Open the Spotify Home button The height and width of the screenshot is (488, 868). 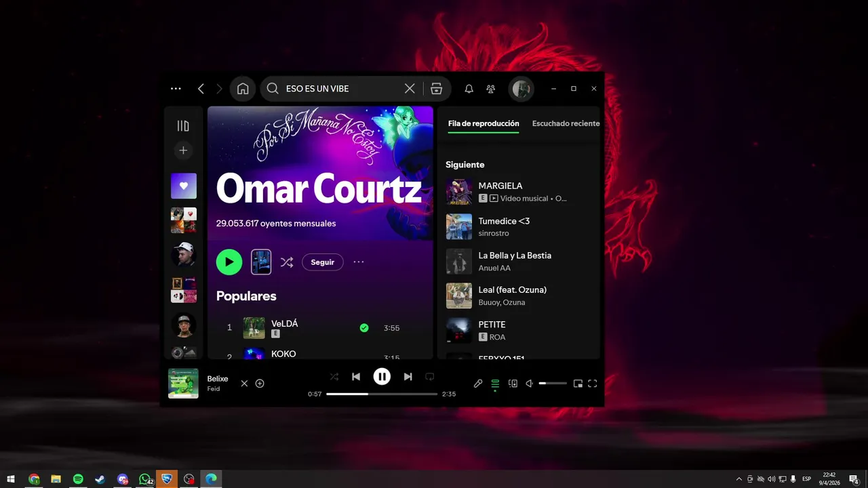pos(243,89)
